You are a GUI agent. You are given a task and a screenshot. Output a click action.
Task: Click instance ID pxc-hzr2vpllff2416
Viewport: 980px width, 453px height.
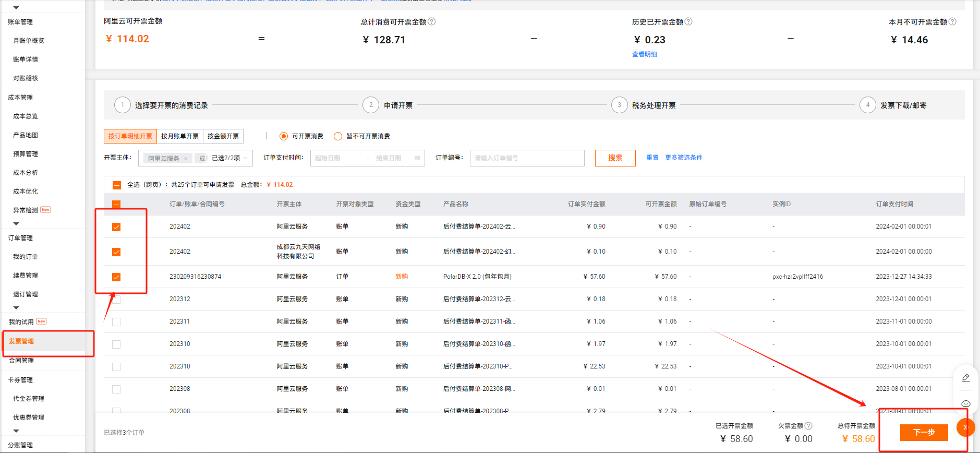[798, 277]
